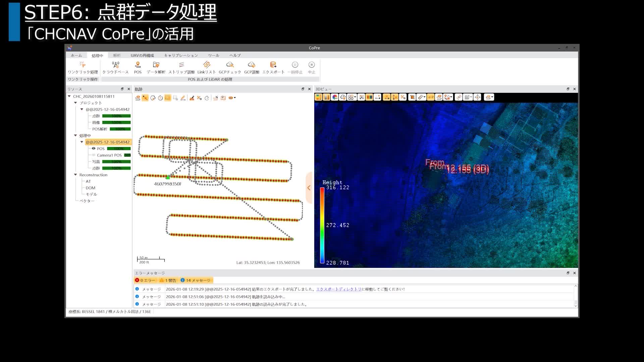Collapse the プロジェクト tree node

click(x=75, y=103)
